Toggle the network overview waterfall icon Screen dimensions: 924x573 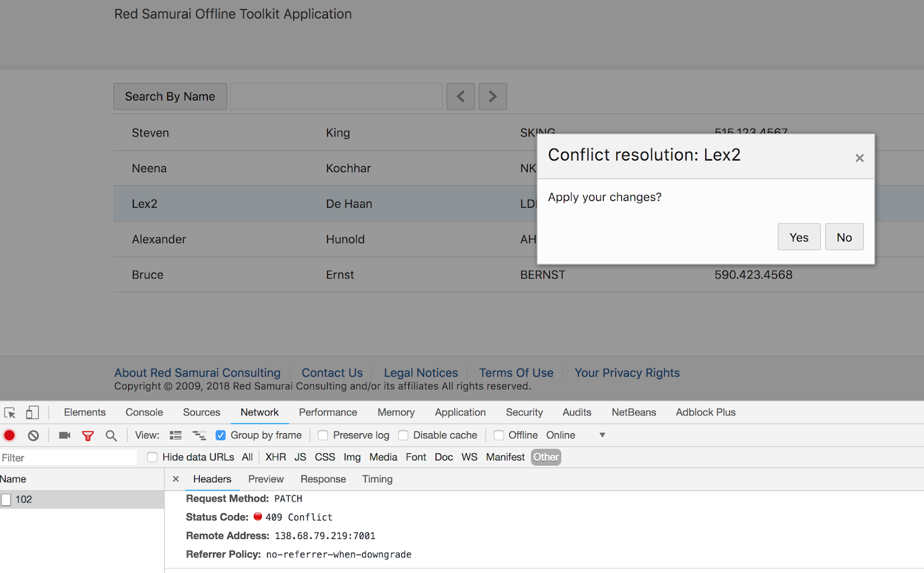(199, 435)
